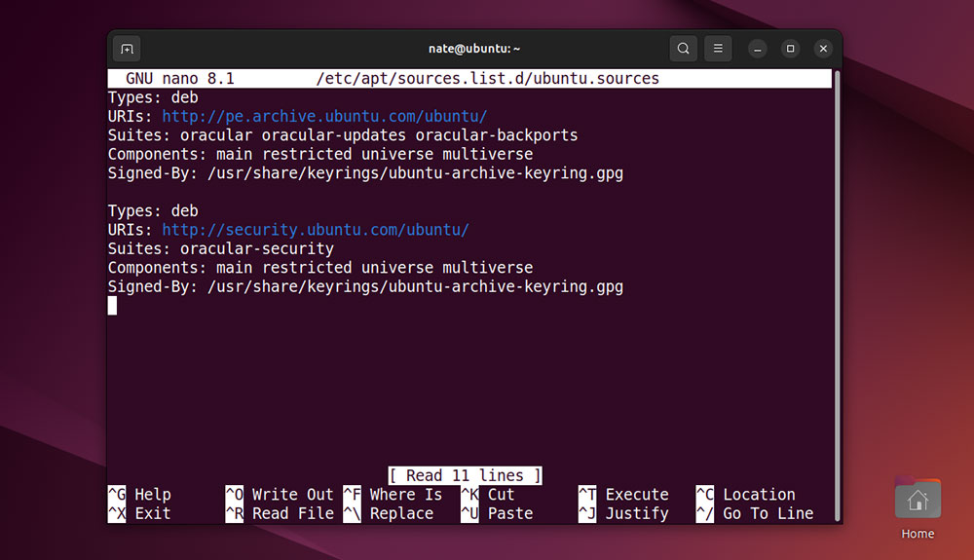Click the GNU nano 8.1 header text
The height and width of the screenshot is (560, 974).
point(180,79)
